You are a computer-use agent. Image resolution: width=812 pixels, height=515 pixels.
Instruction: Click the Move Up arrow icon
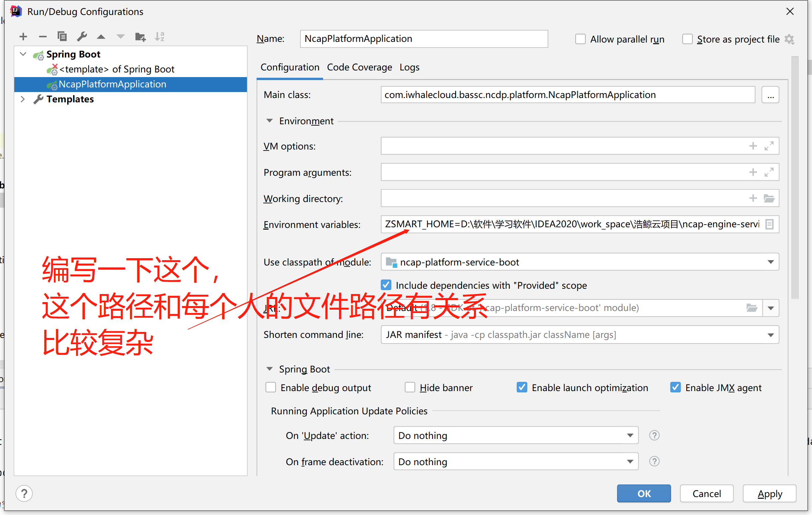tap(101, 37)
